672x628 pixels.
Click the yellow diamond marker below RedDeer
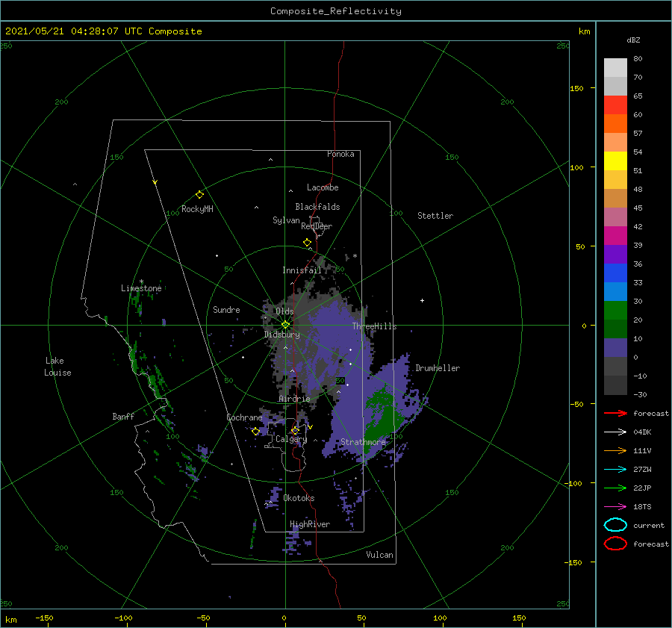click(308, 242)
